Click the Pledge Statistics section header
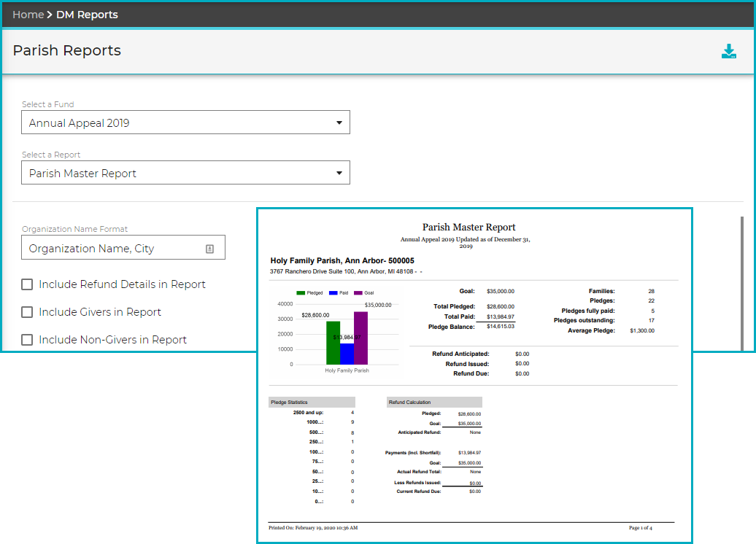 click(312, 403)
